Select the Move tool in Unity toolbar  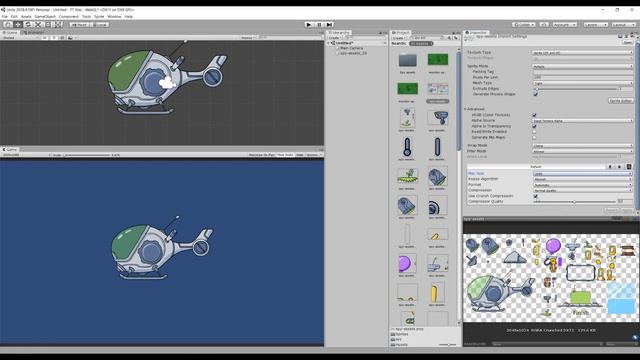(x=18, y=24)
